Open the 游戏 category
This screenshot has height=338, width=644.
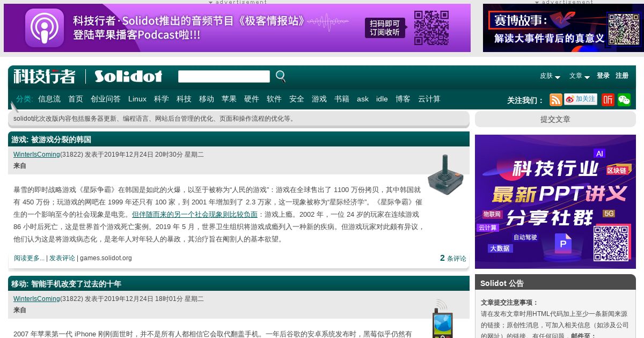[319, 99]
